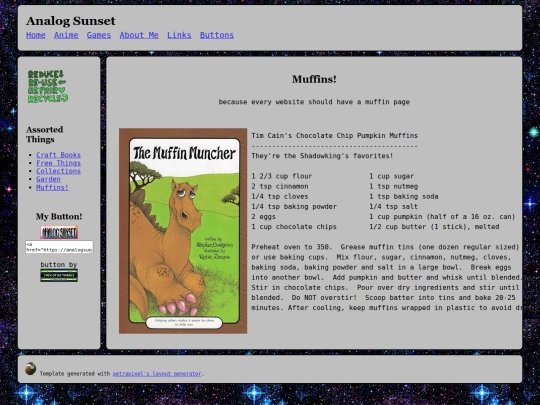Click The Muffin Muncher book cover image
This screenshot has width=540, height=405.
tap(183, 231)
